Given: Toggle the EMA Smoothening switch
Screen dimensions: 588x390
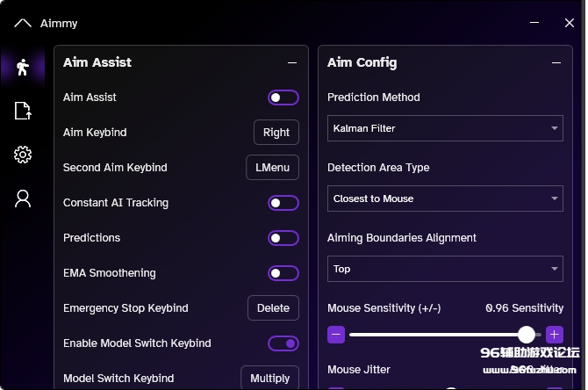Looking at the screenshot, I should click(x=283, y=273).
